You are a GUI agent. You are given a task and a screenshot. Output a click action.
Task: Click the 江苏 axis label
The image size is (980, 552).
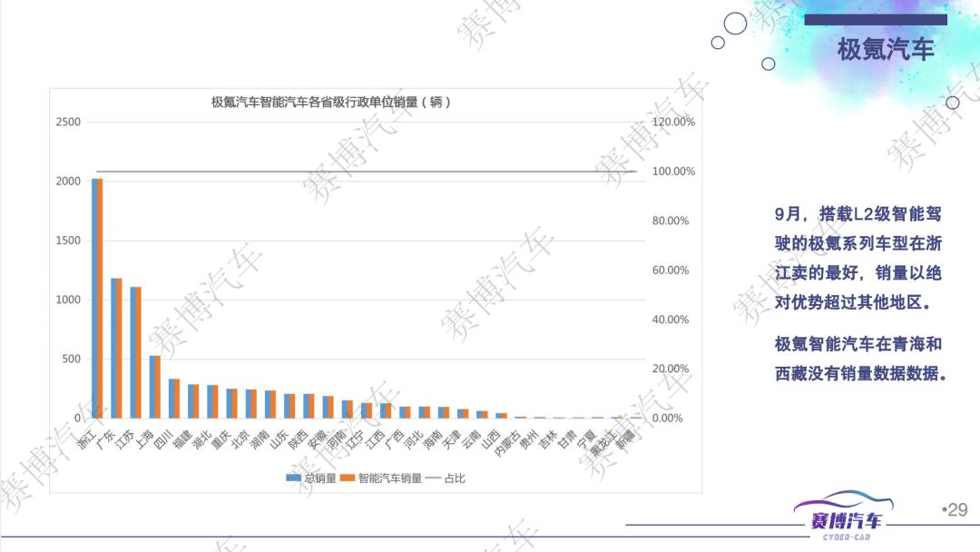point(125,439)
